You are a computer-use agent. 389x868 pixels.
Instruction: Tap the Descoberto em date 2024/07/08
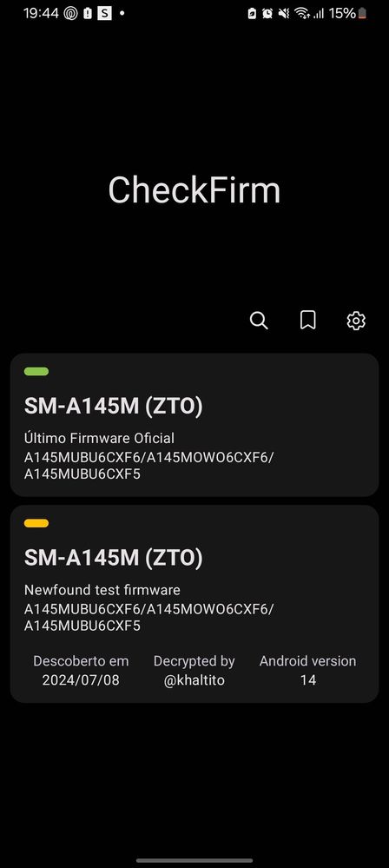pyautogui.click(x=81, y=680)
